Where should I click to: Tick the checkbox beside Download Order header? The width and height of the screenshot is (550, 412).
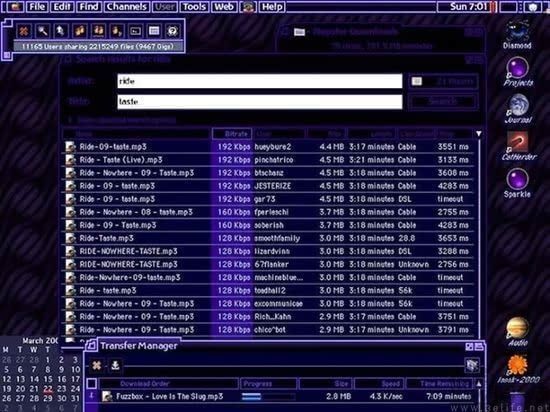(x=92, y=383)
